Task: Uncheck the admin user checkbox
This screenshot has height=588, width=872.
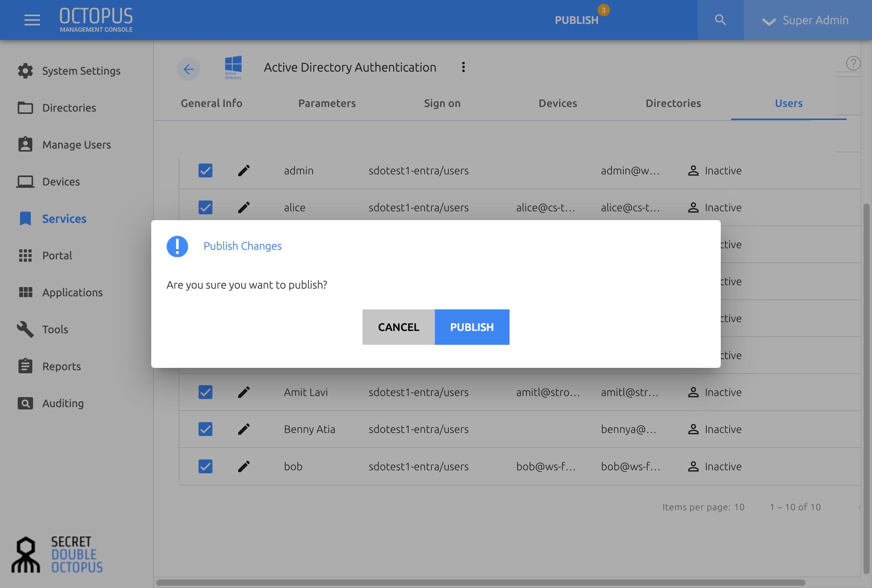Action: (205, 170)
